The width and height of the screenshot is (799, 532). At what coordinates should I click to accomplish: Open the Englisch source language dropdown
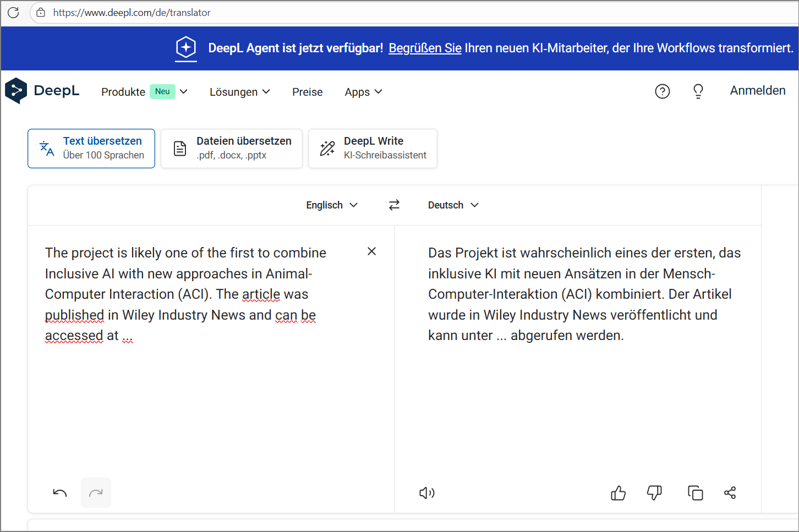pos(332,205)
